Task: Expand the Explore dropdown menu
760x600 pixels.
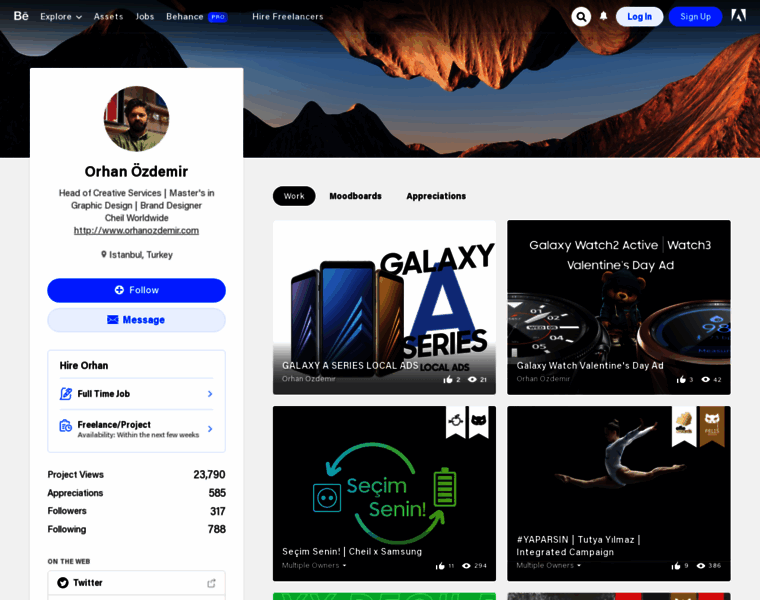Action: click(61, 16)
